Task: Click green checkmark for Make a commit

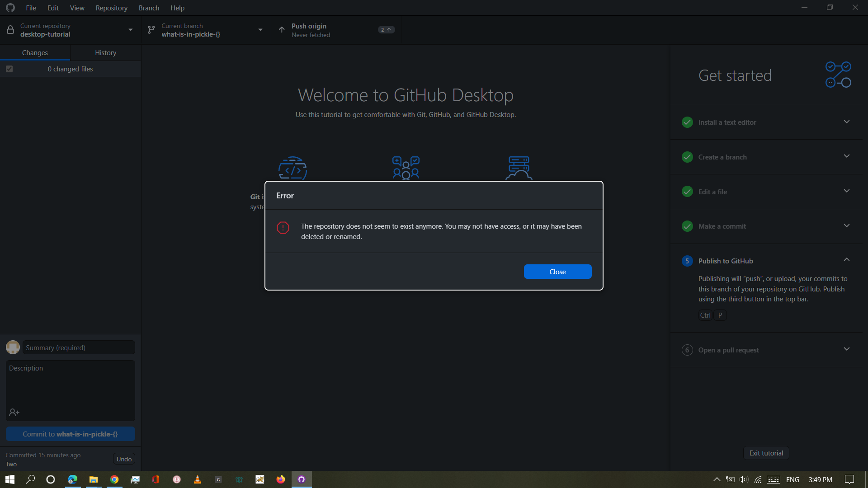Action: pos(687,226)
